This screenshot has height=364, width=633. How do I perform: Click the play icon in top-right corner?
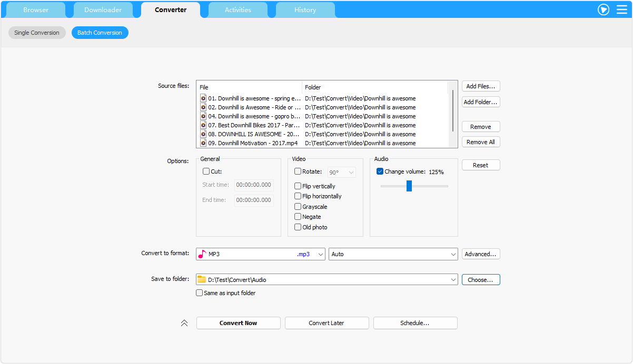click(604, 9)
